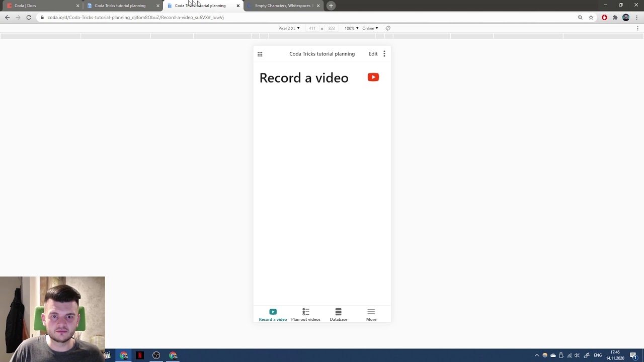Switch to the Empty Characters, Whitespaces tab
The image size is (644, 362).
click(283, 6)
